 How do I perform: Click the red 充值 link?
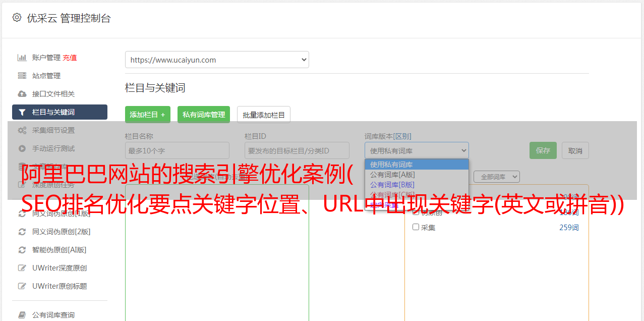point(70,58)
